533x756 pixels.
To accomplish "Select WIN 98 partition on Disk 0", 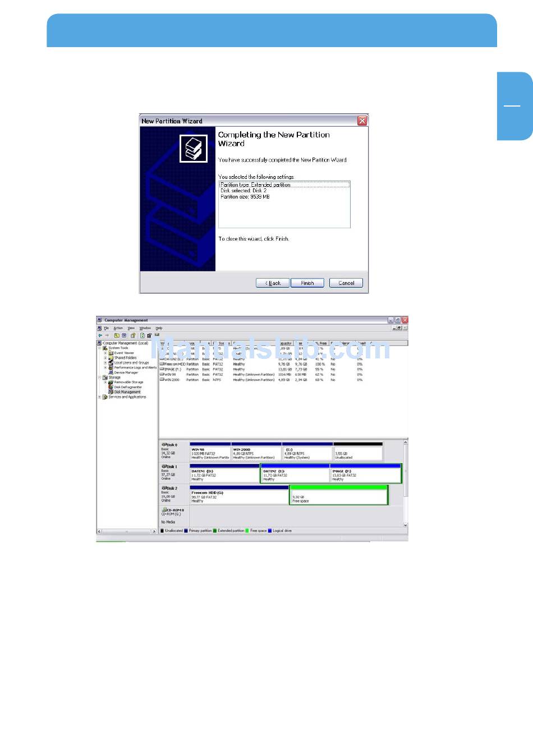I will [x=210, y=452].
